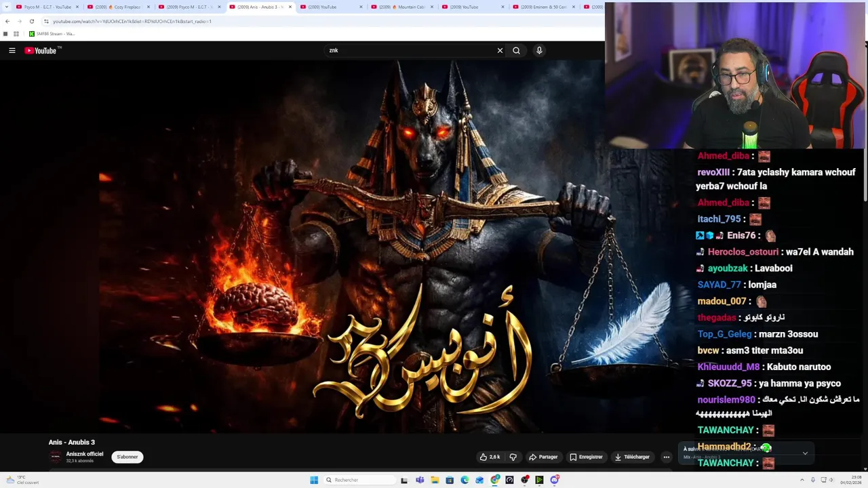868x488 pixels.
Task: Click the youtube.com address bar URL
Action: pyautogui.click(x=132, y=21)
